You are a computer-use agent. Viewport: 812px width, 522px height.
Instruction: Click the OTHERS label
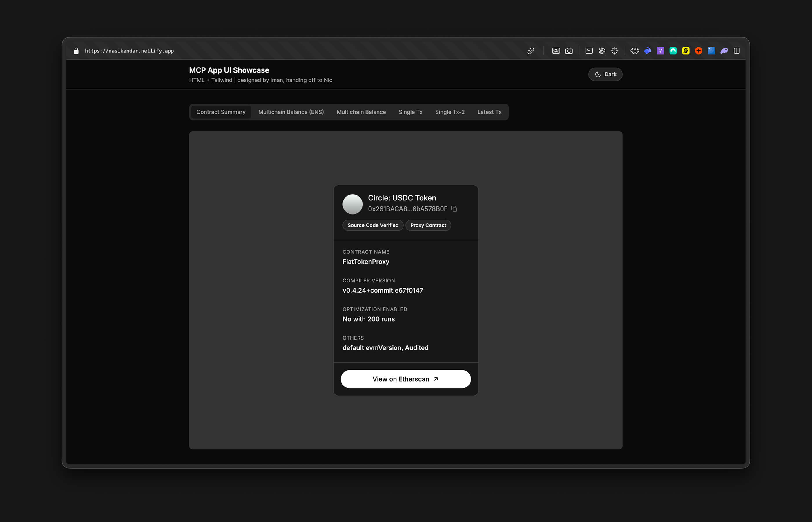click(353, 338)
